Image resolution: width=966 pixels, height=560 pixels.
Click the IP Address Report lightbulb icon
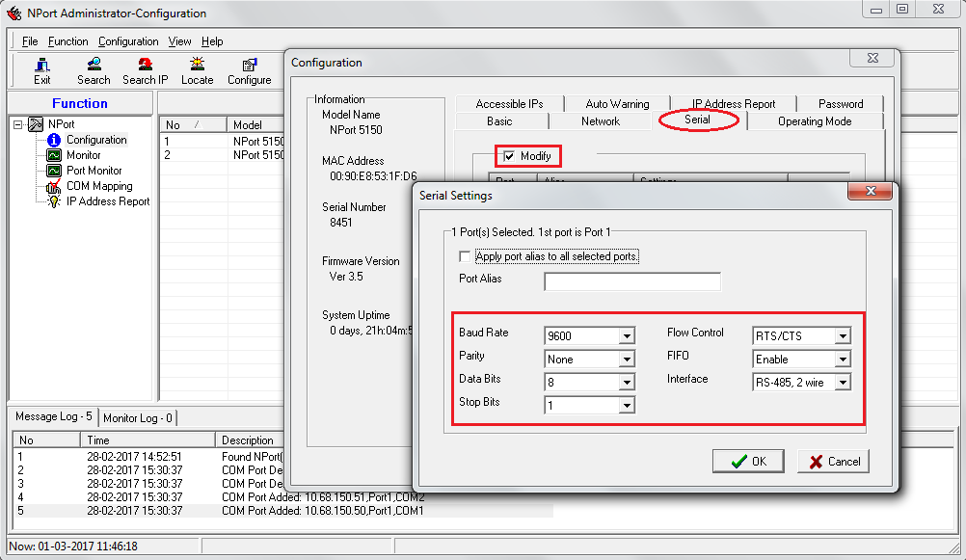54,201
